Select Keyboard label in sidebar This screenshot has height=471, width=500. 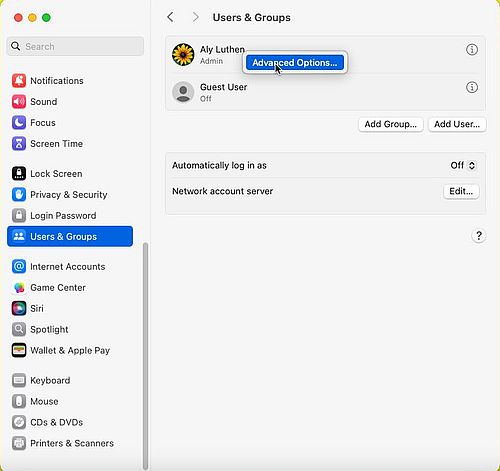(x=50, y=380)
